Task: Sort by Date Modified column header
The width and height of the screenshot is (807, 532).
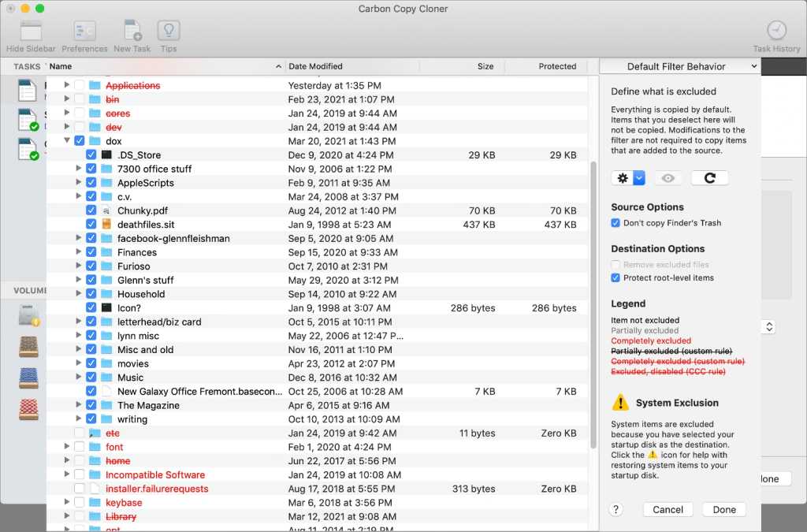Action: click(x=352, y=66)
